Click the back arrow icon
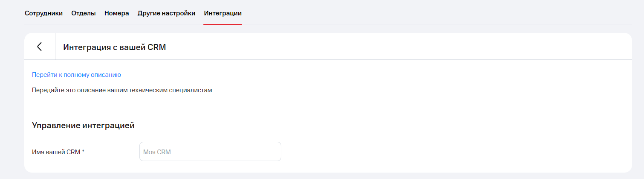Viewport: 644px width, 179px height. 40,47
